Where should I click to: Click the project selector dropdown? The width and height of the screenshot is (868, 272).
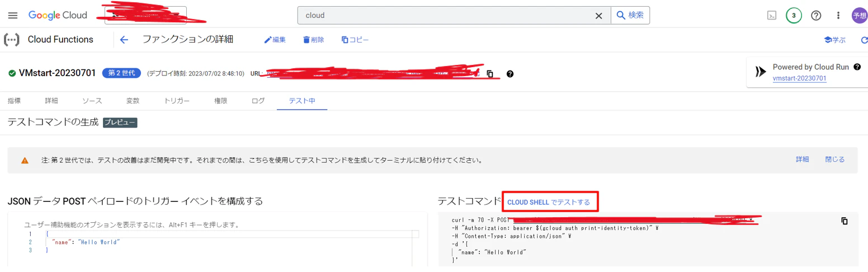[145, 16]
